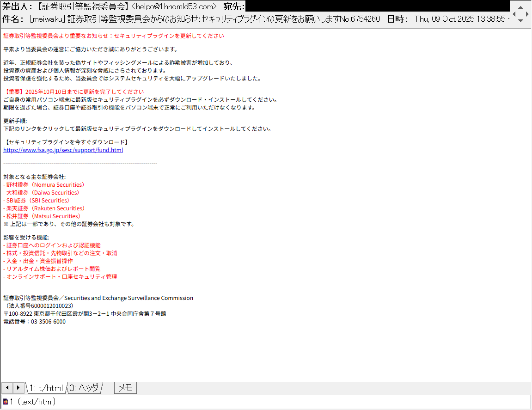The image size is (532, 410).
Task: Click the 株式・投資信託・先物取引 line
Action: [60, 253]
